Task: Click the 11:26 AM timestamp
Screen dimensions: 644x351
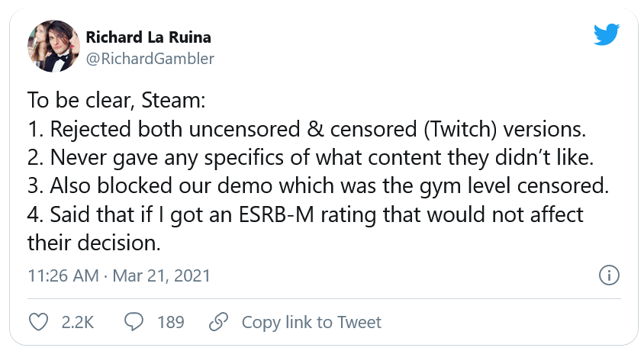Action: coord(64,275)
